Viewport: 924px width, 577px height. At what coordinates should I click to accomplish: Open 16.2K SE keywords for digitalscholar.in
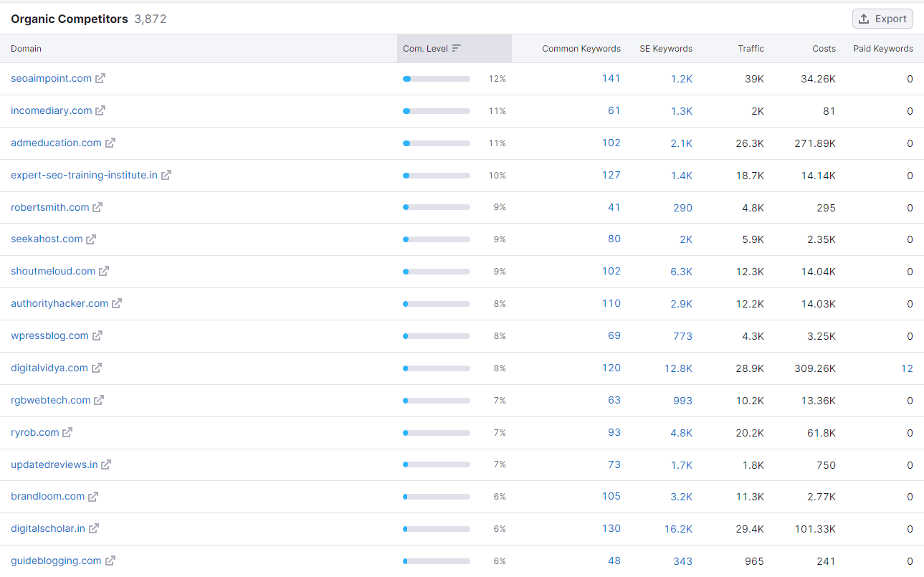tap(678, 529)
